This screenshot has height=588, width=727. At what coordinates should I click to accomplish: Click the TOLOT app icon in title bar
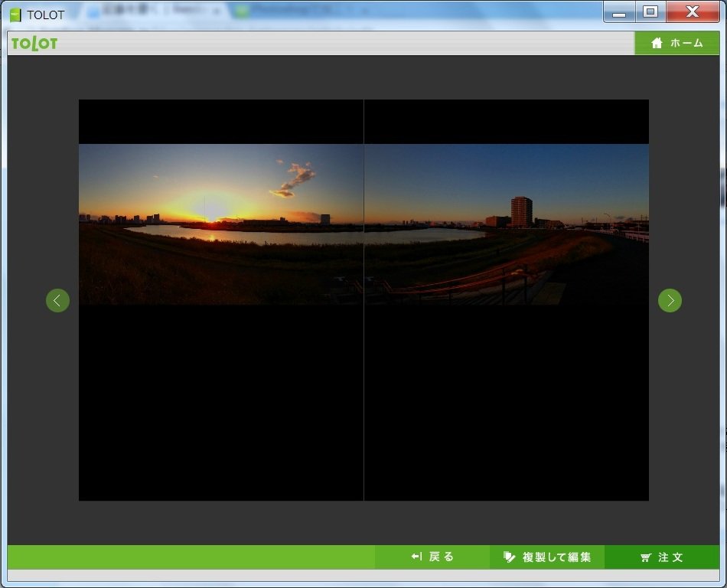pyautogui.click(x=15, y=15)
